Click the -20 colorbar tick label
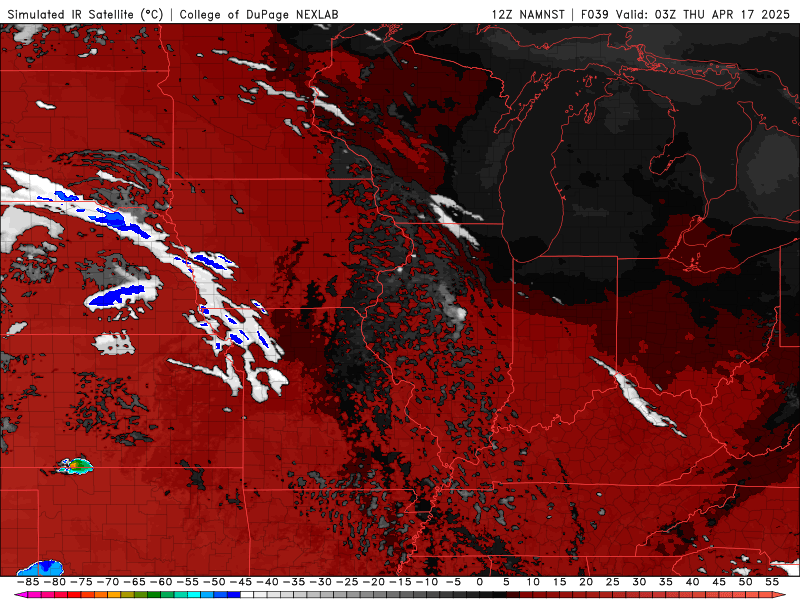This screenshot has width=800, height=600. (374, 582)
